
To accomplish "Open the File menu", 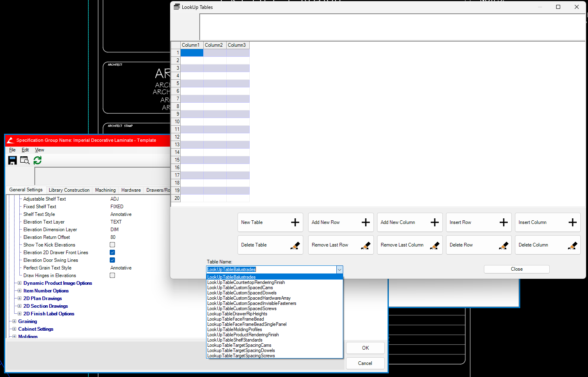I will (13, 150).
